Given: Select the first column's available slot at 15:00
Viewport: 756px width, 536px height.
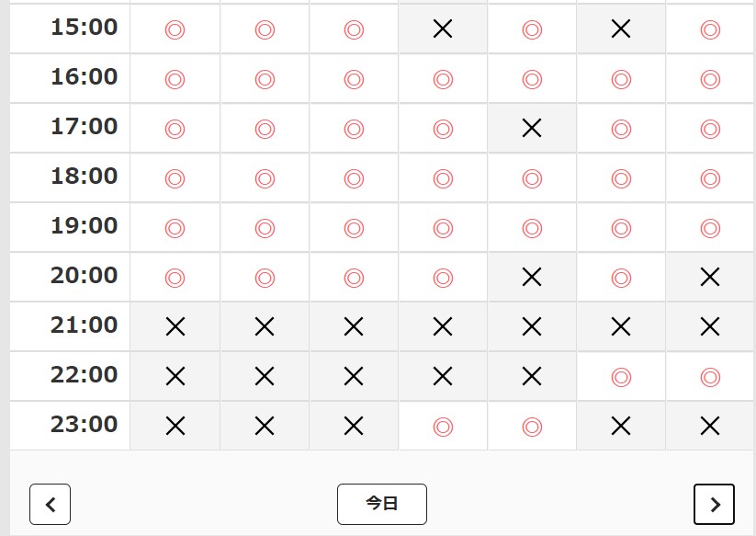Looking at the screenshot, I should point(175,29).
